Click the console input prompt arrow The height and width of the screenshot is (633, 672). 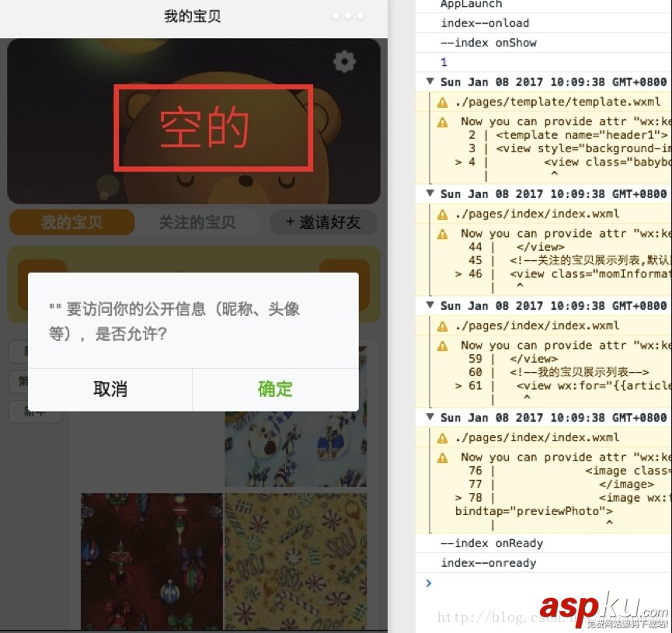tap(429, 583)
